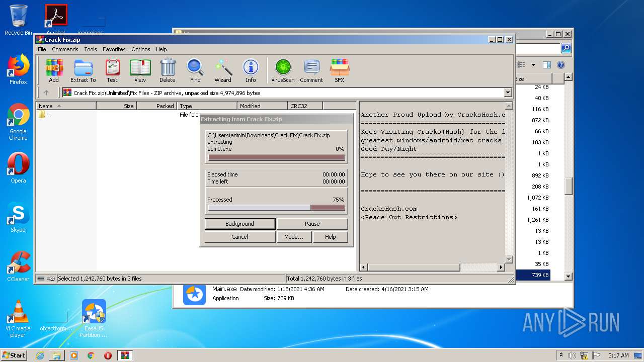Click the SFX toolbar icon
The width and height of the screenshot is (644, 362).
340,70
